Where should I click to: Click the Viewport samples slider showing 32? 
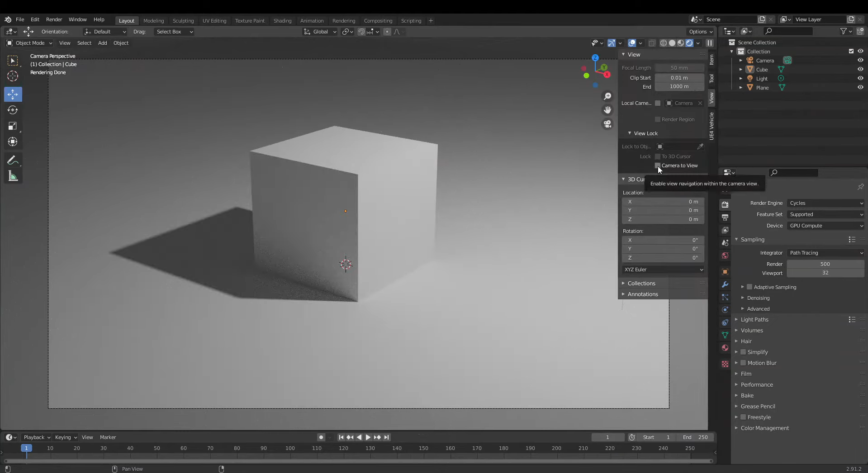[x=825, y=273]
